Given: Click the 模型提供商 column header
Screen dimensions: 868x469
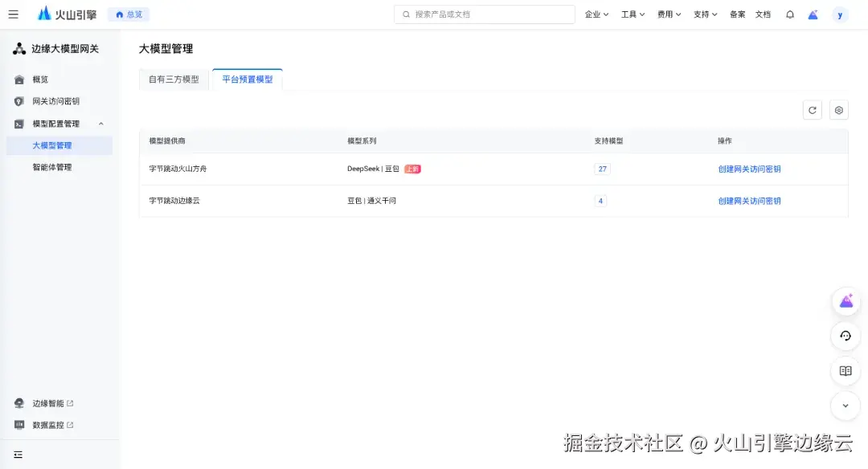Looking at the screenshot, I should pyautogui.click(x=167, y=141).
